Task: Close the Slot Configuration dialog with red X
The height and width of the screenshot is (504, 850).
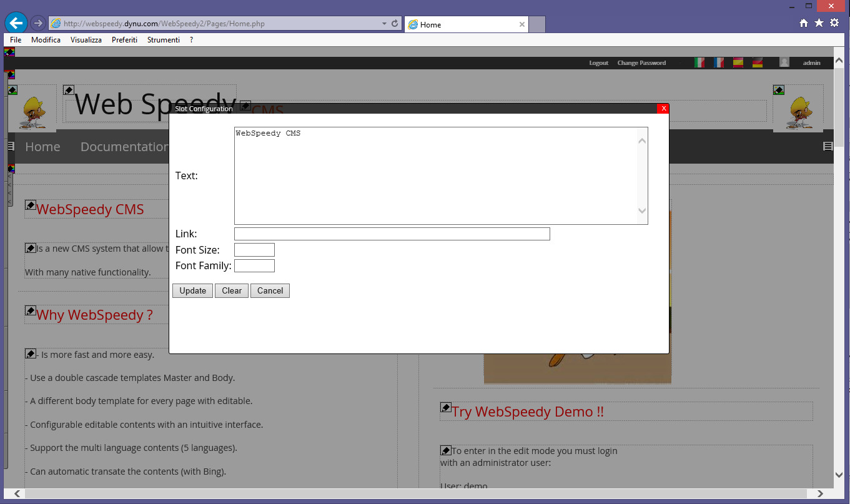Action: pos(663,109)
